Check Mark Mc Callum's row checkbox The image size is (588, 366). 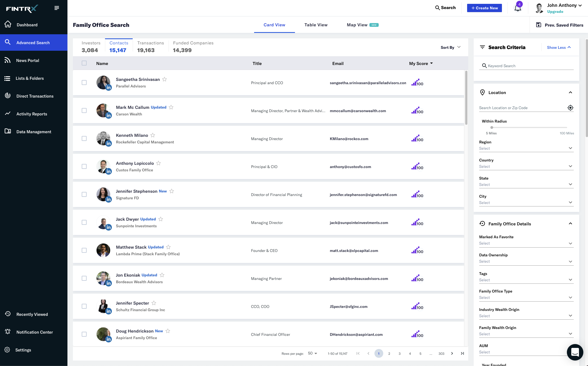pos(84,110)
